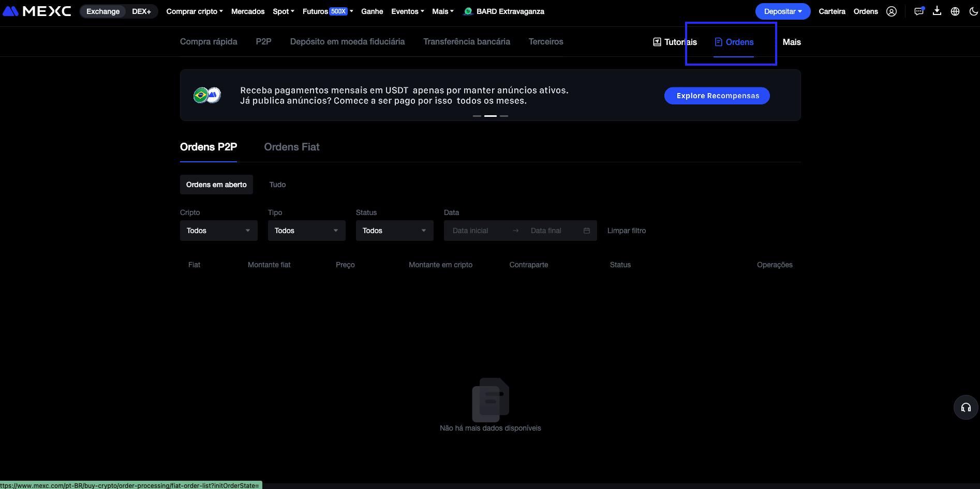Image resolution: width=980 pixels, height=489 pixels.
Task: Open Tutoriais beside the book icon
Action: pos(675,42)
